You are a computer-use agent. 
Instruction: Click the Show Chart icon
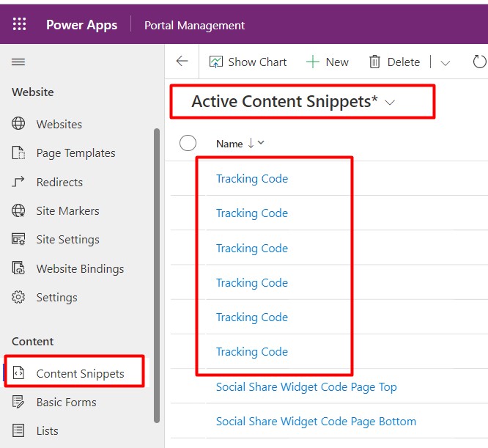pyautogui.click(x=216, y=62)
